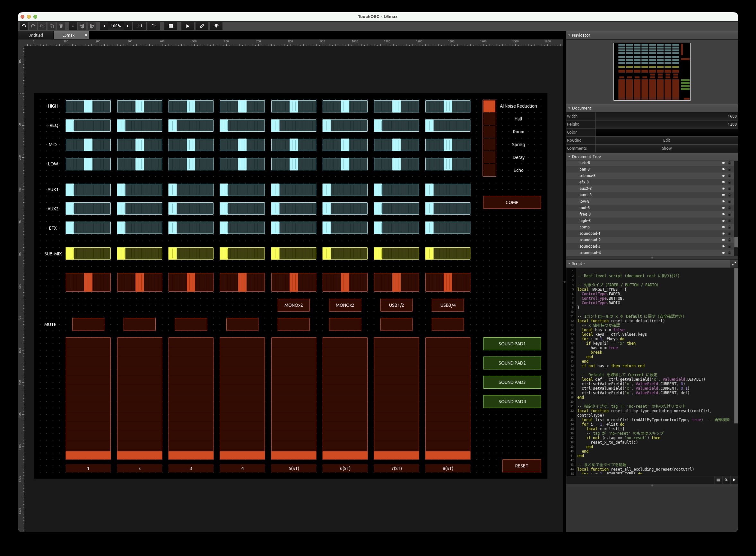Collapse the Navigator panel
This screenshot has height=556, width=756.
tap(569, 35)
